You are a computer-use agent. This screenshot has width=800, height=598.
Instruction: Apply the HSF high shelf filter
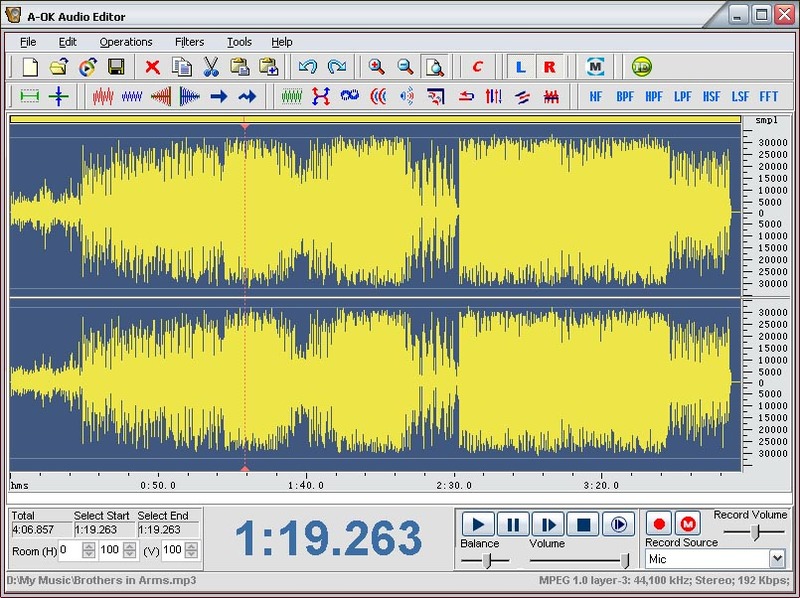pos(711,96)
